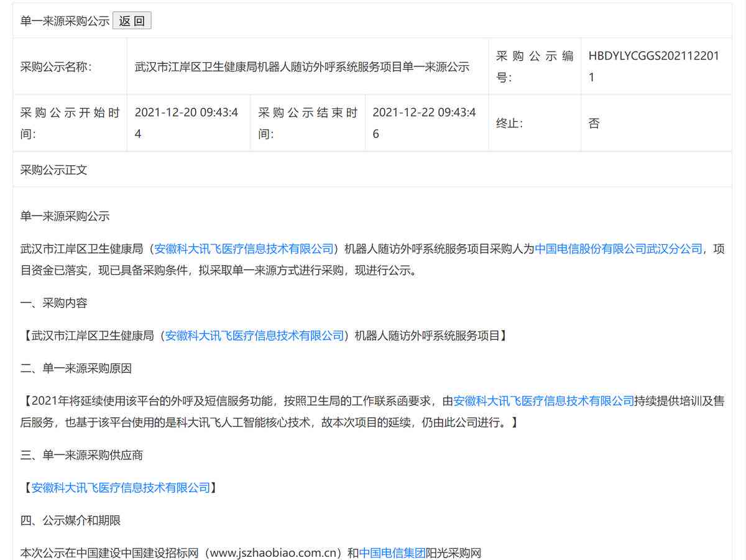This screenshot has height=560, width=746.
Task: Click heading 四、公示媒介和期限
Action: click(x=70, y=521)
